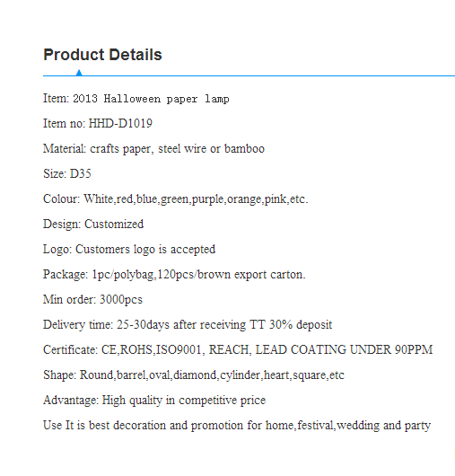Click the word REACH in certificates
Image resolution: width=455 pixels, height=476 pixels.
coord(229,349)
